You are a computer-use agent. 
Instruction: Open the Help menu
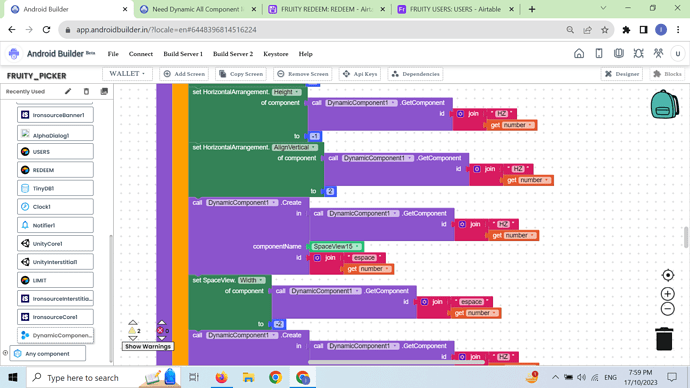click(305, 54)
